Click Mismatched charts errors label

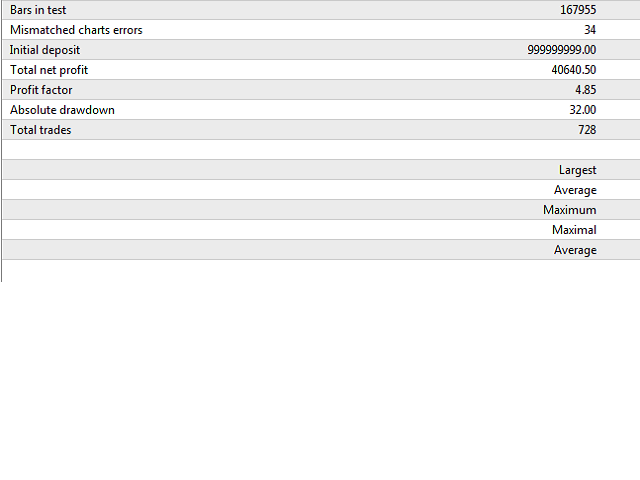pyautogui.click(x=76, y=30)
